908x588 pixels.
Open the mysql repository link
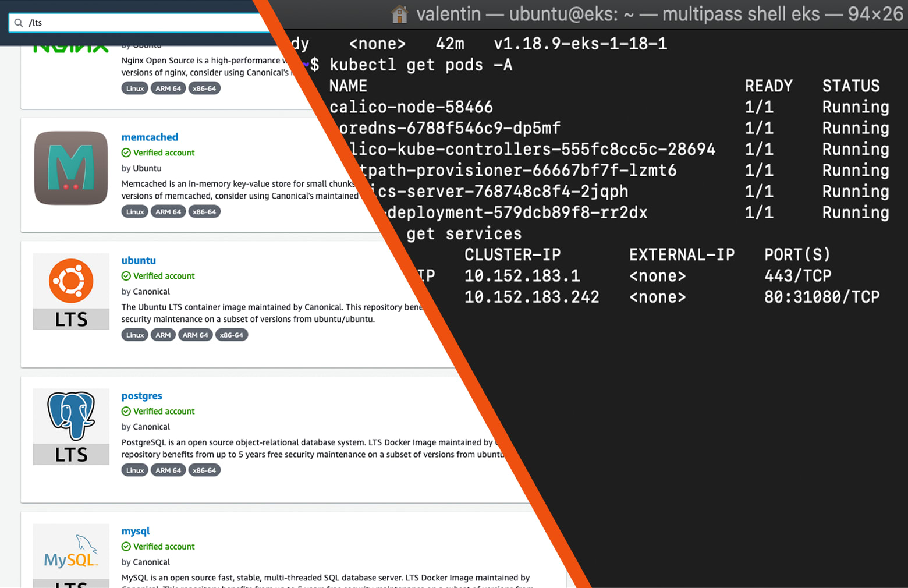[136, 531]
